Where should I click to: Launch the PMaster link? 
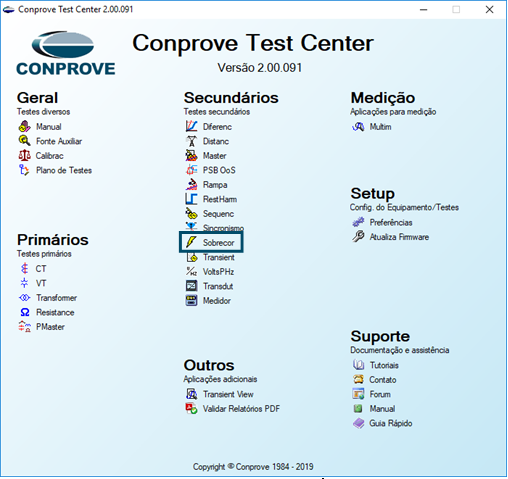tap(50, 327)
